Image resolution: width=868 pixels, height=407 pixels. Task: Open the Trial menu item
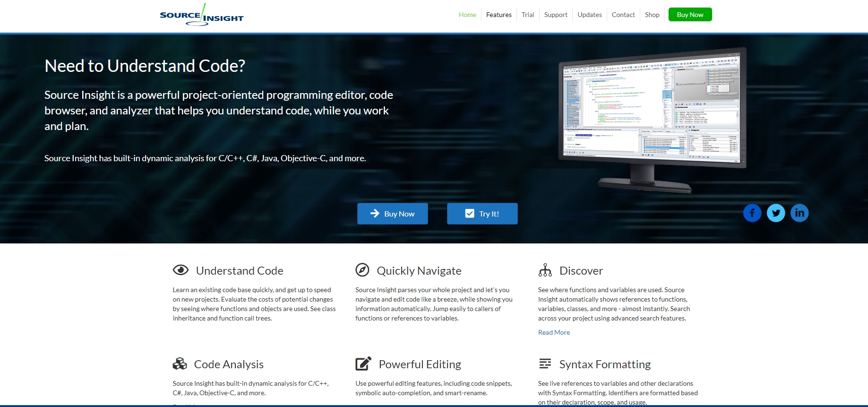(x=528, y=15)
